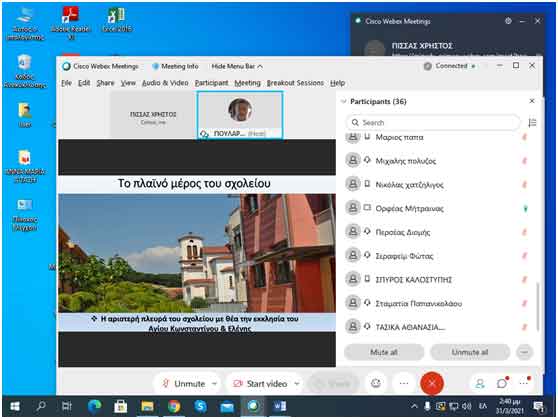Screen dimensions: 558x419
Task: Click the participants list scrollbar
Action: [x=537, y=306]
